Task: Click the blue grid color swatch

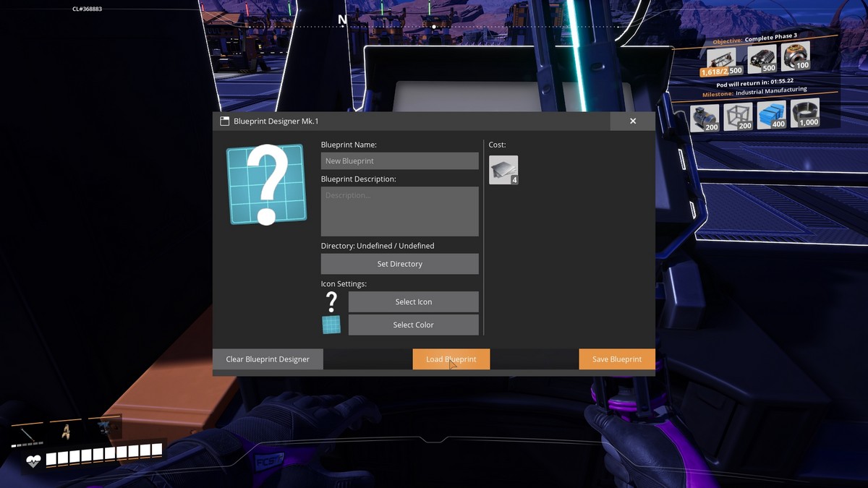Action: click(331, 325)
